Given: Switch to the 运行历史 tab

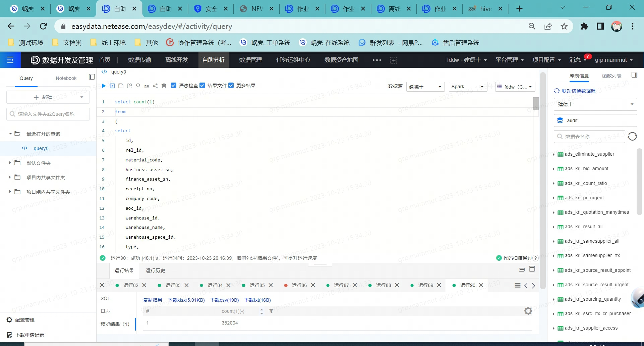Looking at the screenshot, I should click(155, 270).
